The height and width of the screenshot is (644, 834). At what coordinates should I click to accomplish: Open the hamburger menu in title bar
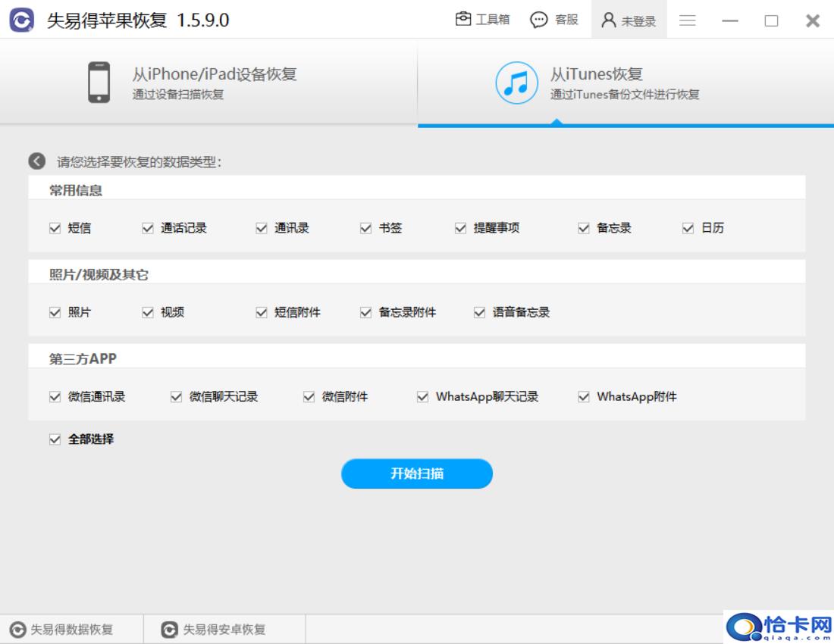point(688,20)
